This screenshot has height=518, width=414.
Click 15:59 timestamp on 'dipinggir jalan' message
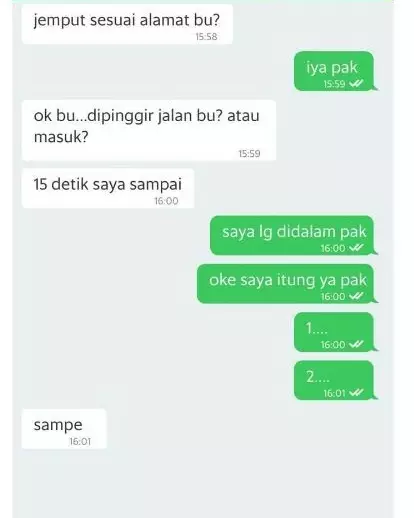pyautogui.click(x=249, y=154)
